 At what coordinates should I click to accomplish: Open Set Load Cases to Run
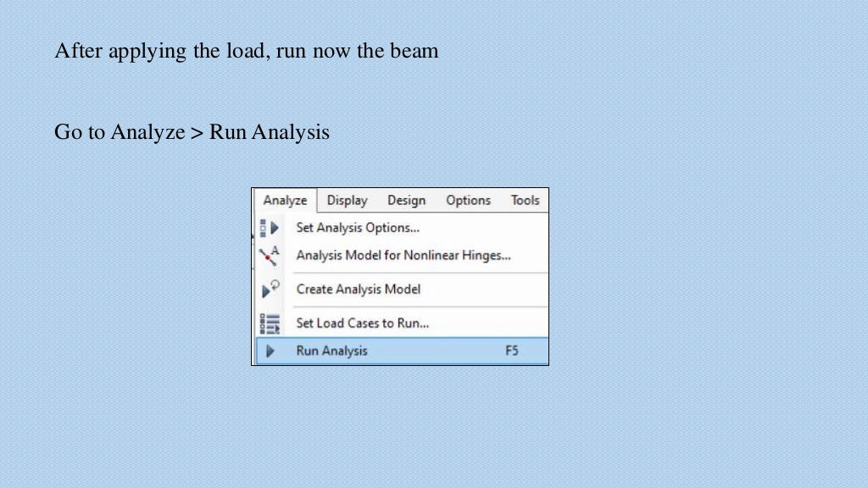pos(402,323)
